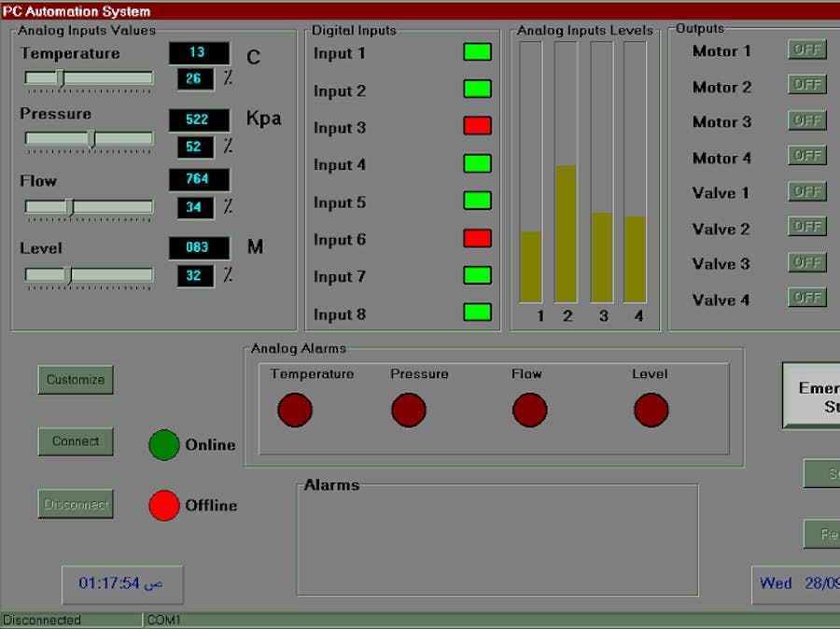
Task: Click the green Online status indicator
Action: pyautogui.click(x=164, y=445)
